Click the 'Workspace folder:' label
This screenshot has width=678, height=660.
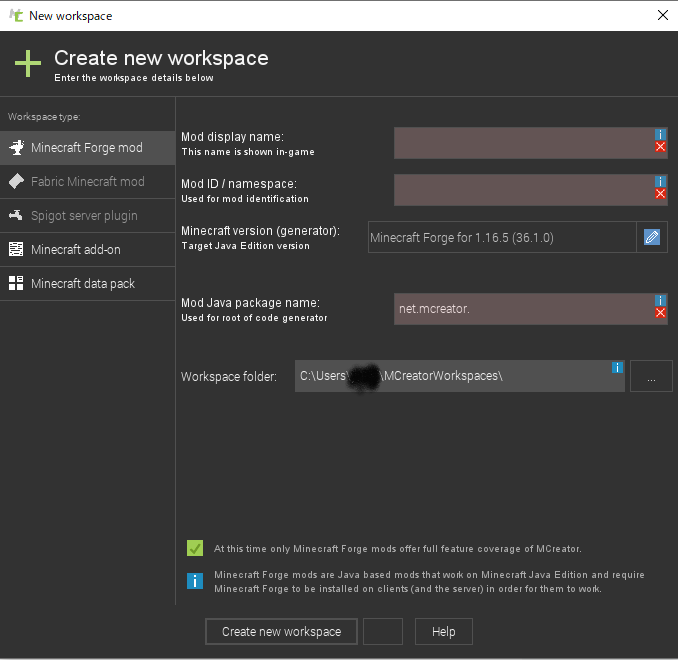[229, 377]
